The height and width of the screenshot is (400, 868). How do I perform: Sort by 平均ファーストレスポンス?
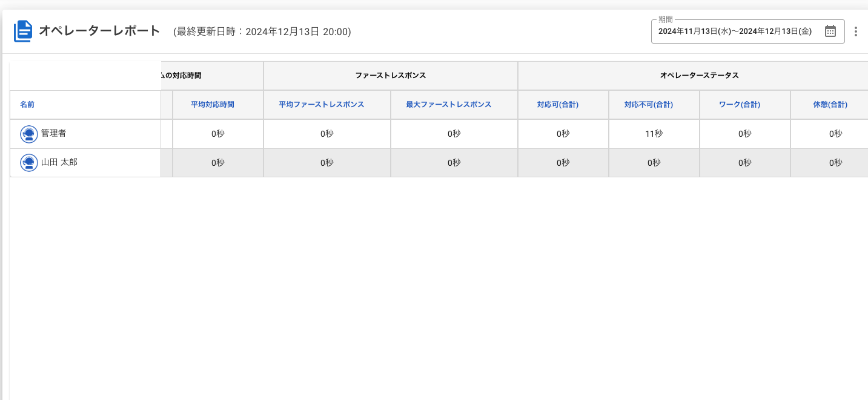320,104
